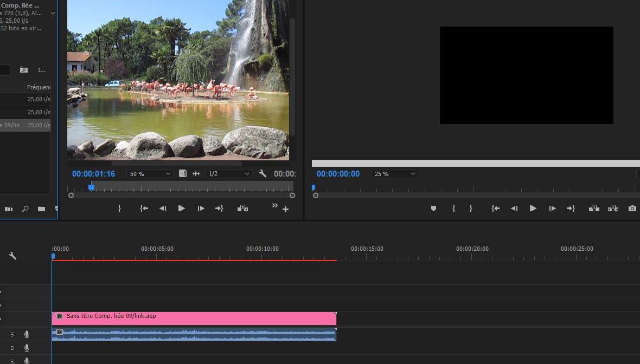Toggle solo on the first audio track
This screenshot has width=640, height=364.
(12, 335)
